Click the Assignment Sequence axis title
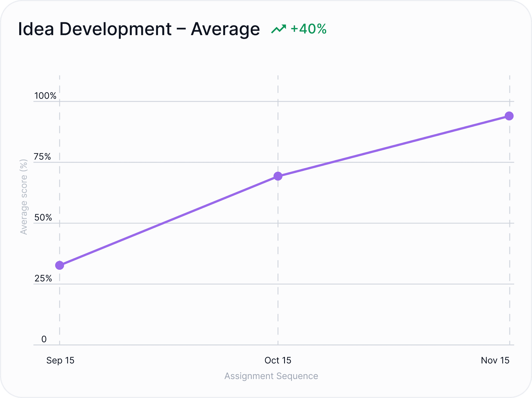The height and width of the screenshot is (398, 532). pos(271,376)
